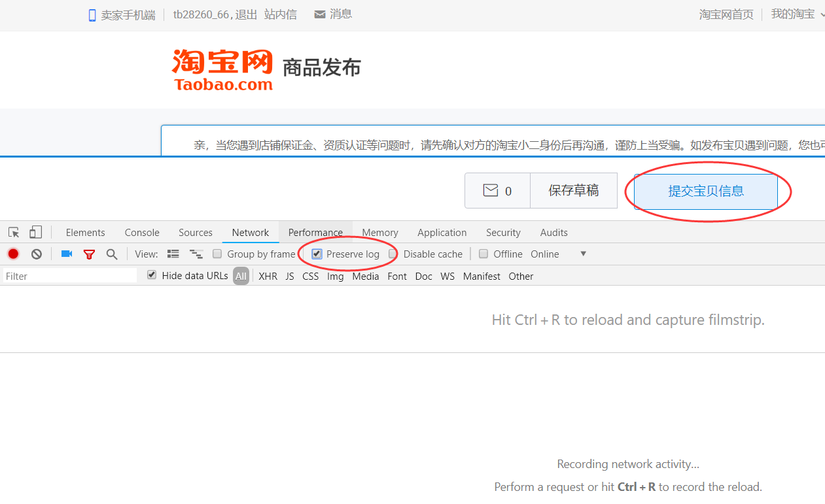Switch to the large request rows view icon

click(x=173, y=254)
